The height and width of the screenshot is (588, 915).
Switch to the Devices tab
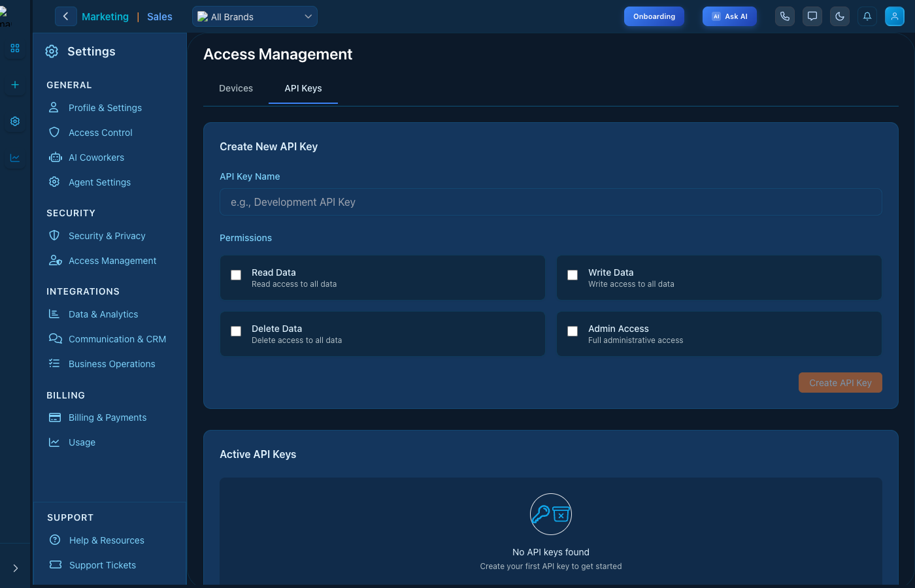(x=236, y=88)
